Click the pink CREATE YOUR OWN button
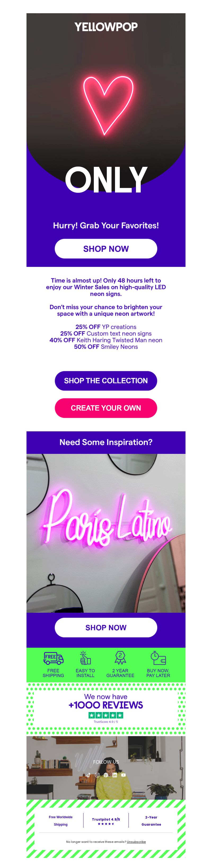 click(x=106, y=408)
